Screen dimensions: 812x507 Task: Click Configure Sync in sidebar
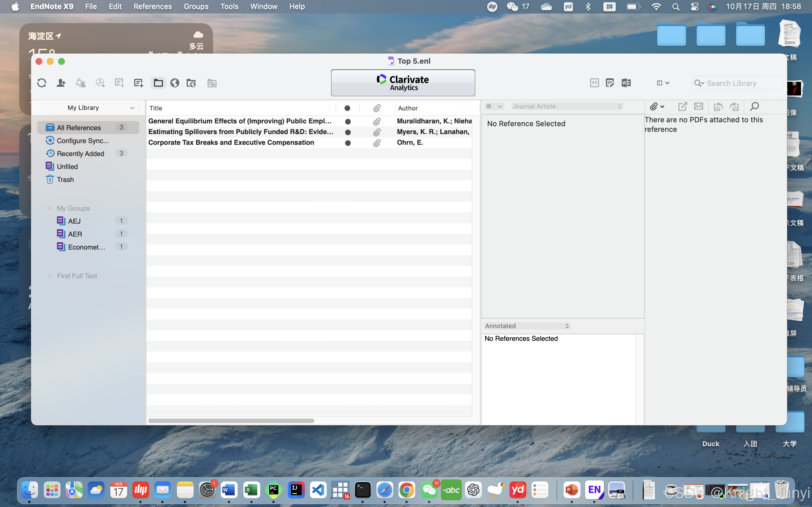[x=83, y=141]
